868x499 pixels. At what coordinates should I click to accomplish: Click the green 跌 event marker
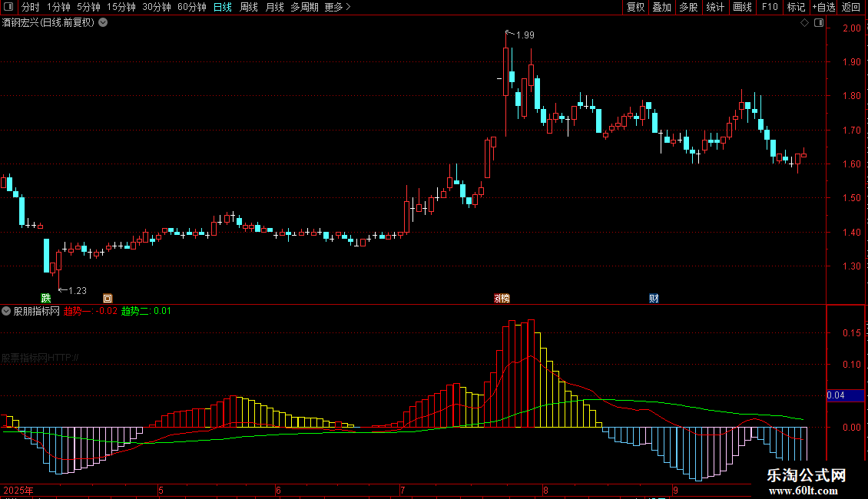[46, 298]
